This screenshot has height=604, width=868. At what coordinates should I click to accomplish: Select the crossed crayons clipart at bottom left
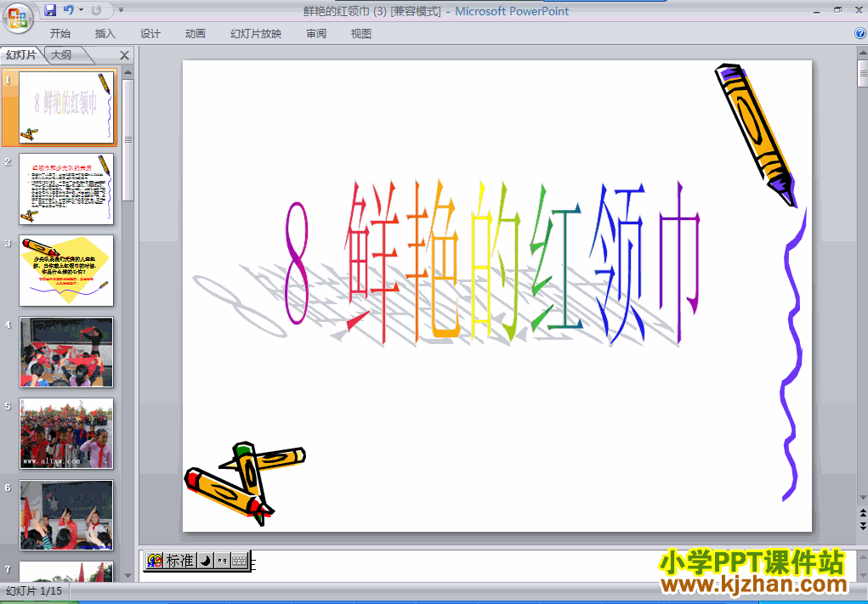pos(245,483)
